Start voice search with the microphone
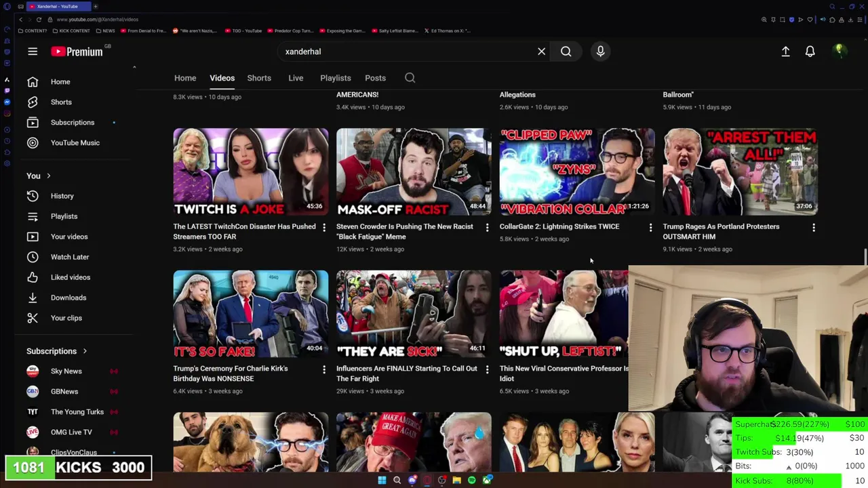Image resolution: width=868 pixels, height=488 pixels. pos(600,52)
